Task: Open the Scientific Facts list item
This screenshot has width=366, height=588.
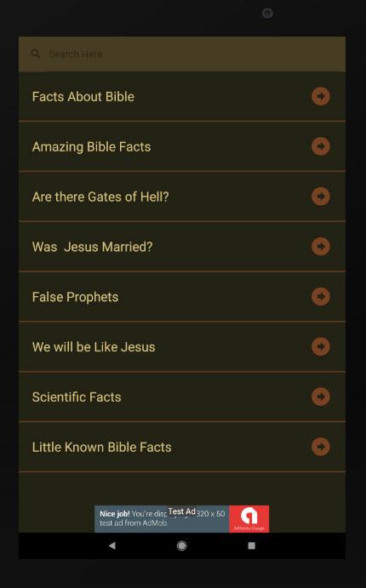Action: click(182, 397)
